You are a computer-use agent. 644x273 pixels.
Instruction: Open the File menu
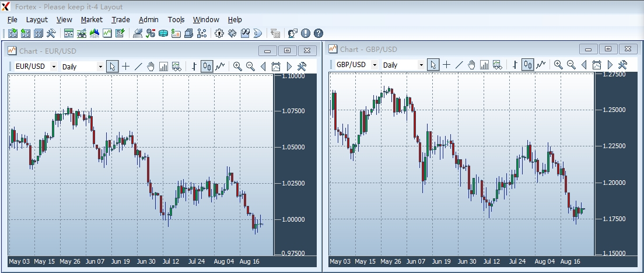point(12,20)
